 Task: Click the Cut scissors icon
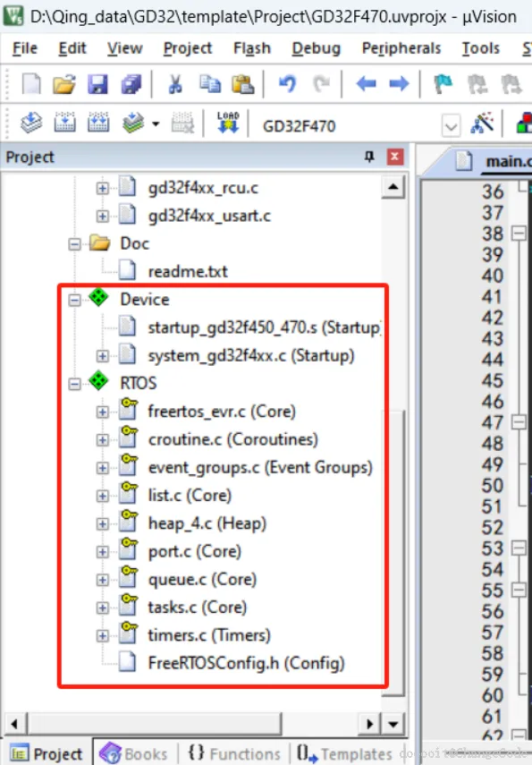pyautogui.click(x=175, y=84)
